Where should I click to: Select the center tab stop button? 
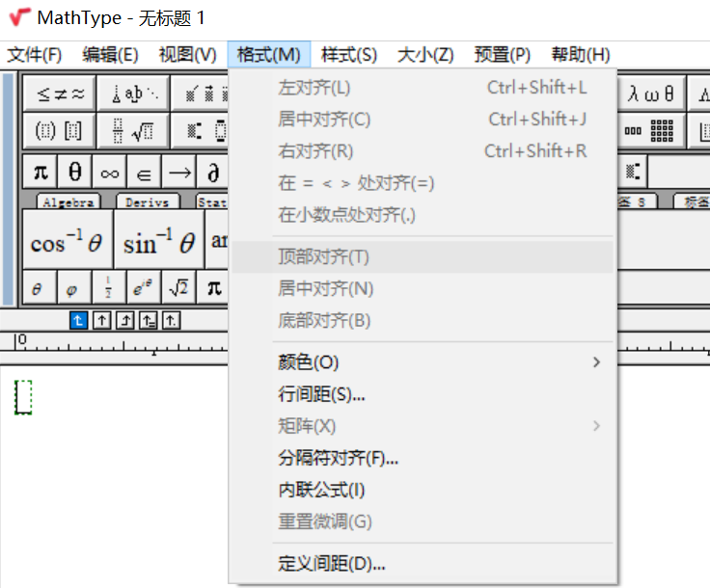(x=102, y=321)
